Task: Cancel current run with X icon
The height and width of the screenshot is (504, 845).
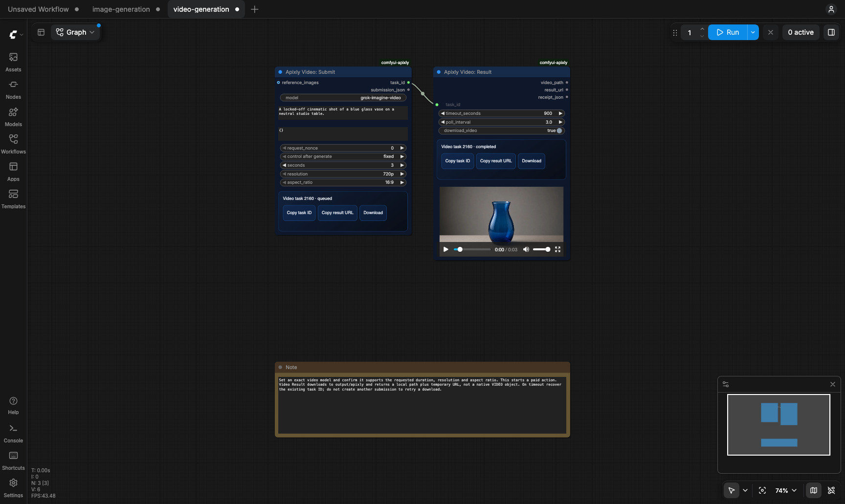Action: pos(771,32)
